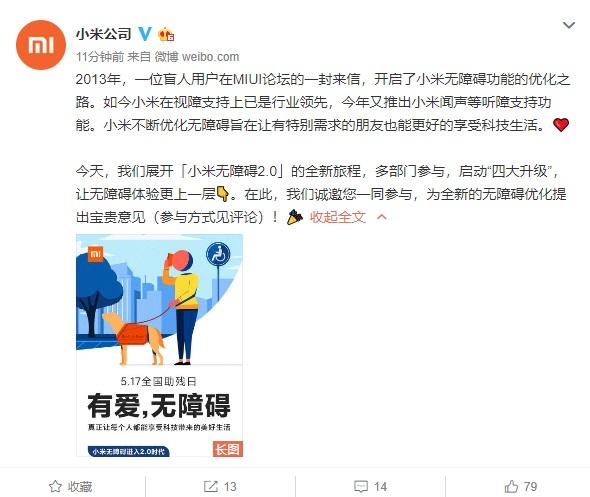Click the red heart emoji in post
The width and height of the screenshot is (590, 497).
[561, 125]
